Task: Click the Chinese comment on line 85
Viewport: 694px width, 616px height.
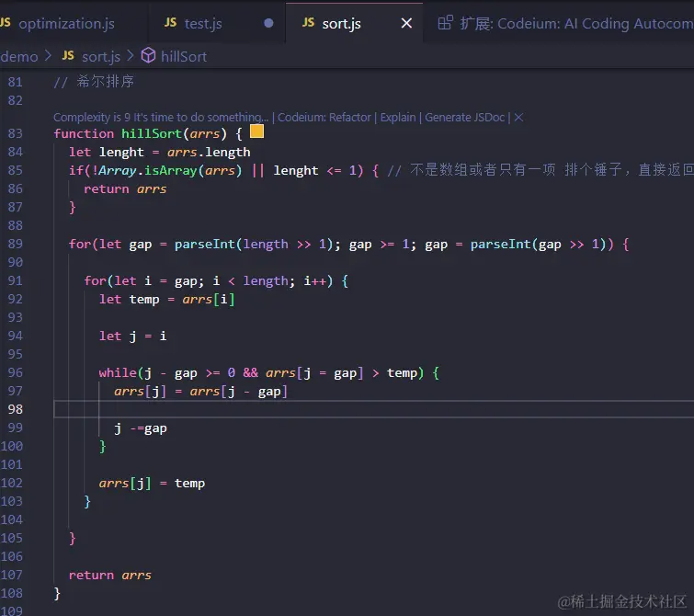Action: pyautogui.click(x=540, y=170)
